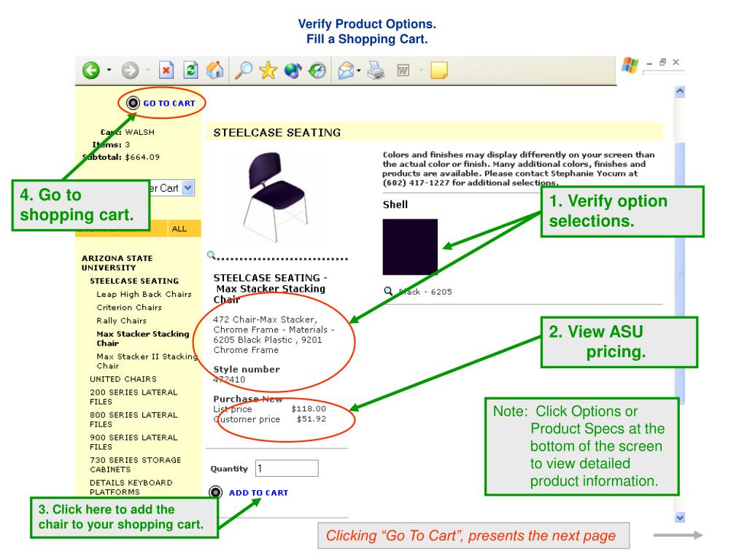The image size is (747, 560).
Task: Click the yellow sticky note toolbar icon
Action: (x=438, y=70)
